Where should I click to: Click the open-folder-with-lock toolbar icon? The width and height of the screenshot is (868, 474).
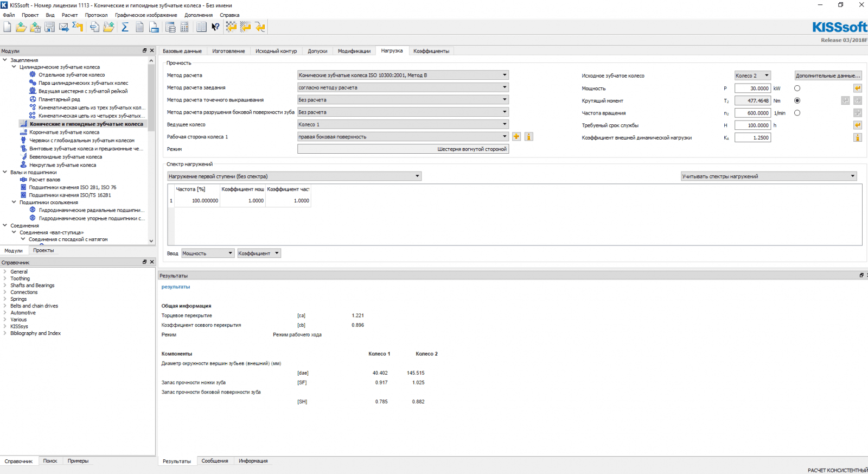point(35,27)
